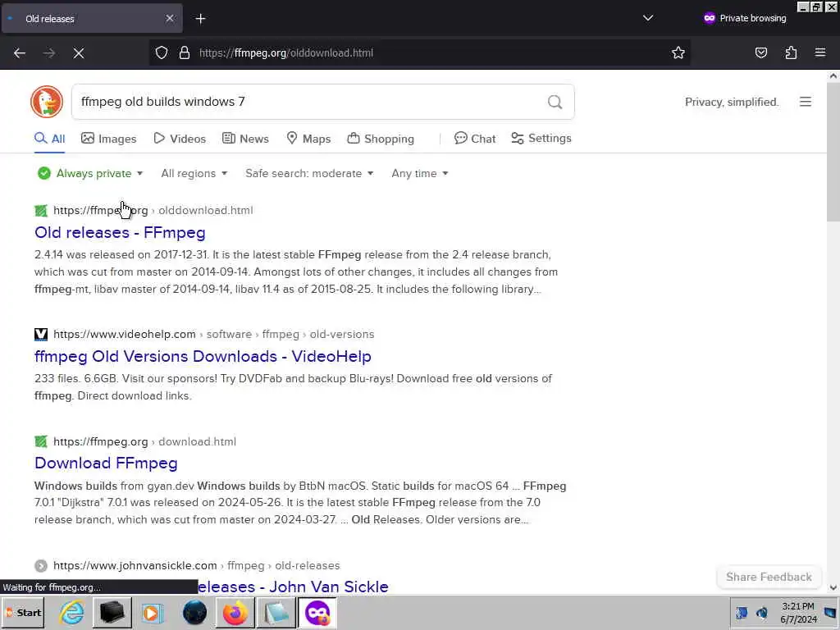The width and height of the screenshot is (840, 630).
Task: Switch to the Videos tab
Action: [180, 139]
